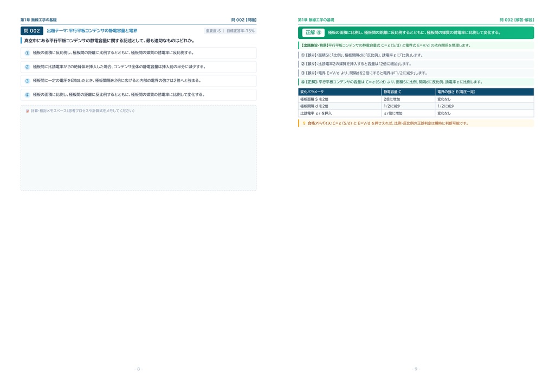555x392 pixels.
Task: Click the 【出題趣旨・背景】 explanation line
Action: point(416,45)
